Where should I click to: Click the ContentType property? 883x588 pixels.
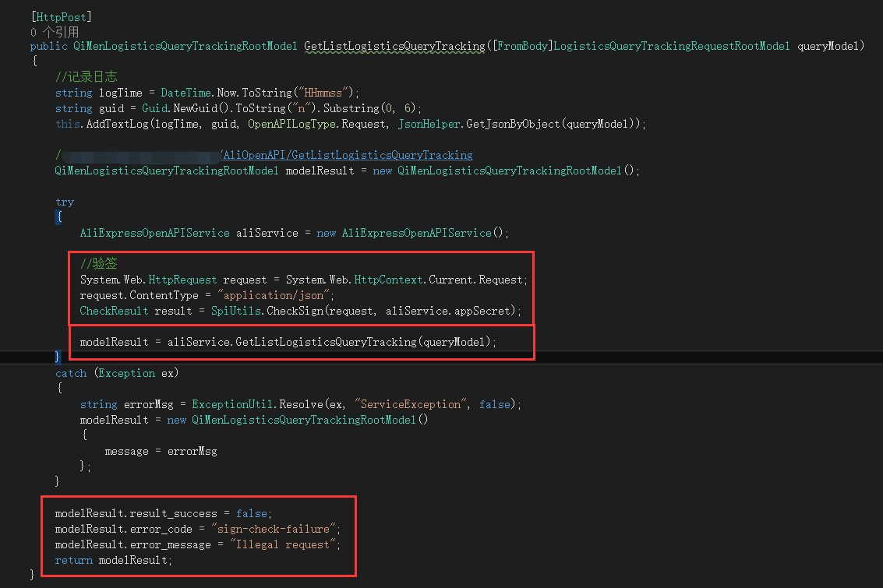tap(164, 295)
